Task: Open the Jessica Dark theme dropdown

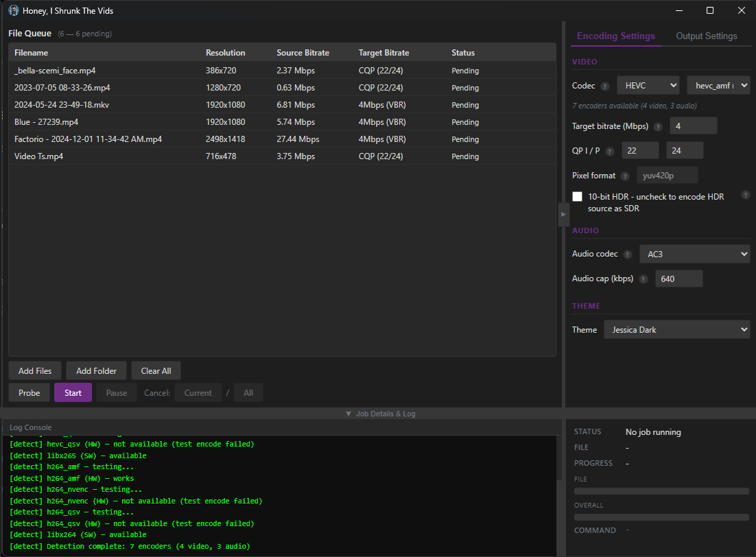Action: click(676, 330)
